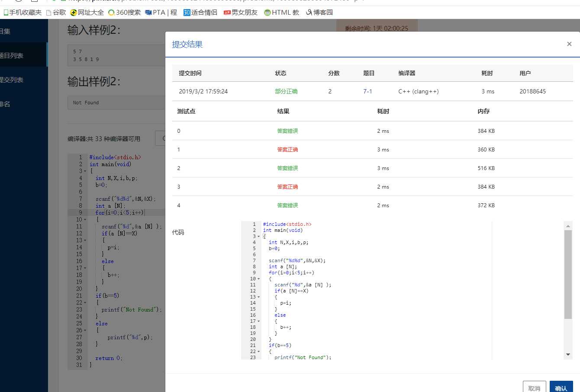580x392 pixels.
Task: Click 答案错误 result for test point 2
Action: tap(287, 168)
